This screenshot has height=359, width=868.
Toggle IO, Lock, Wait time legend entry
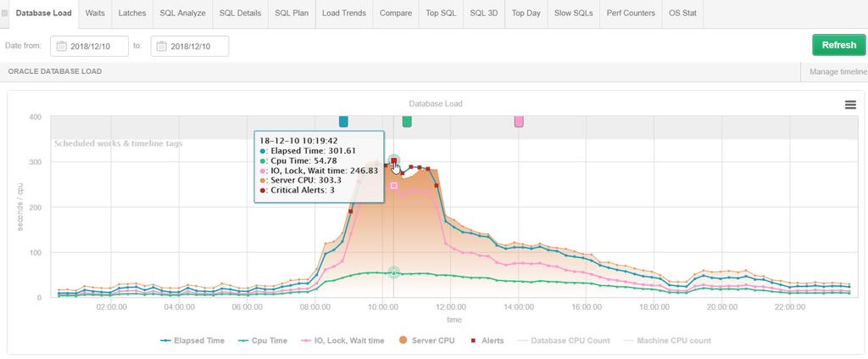point(342,340)
